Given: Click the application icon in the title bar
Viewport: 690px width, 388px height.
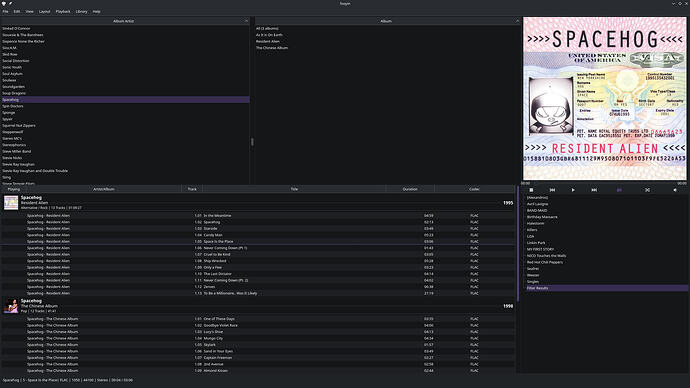Looking at the screenshot, I should pyautogui.click(x=4, y=4).
